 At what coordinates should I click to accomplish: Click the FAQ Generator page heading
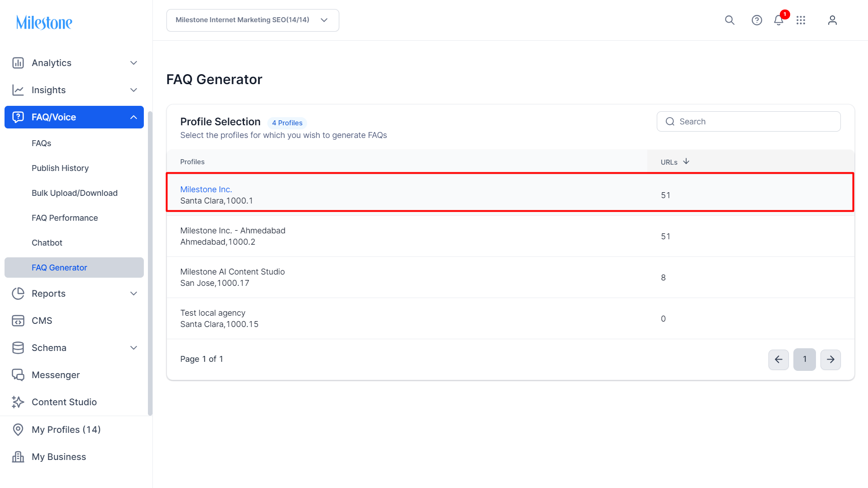214,80
